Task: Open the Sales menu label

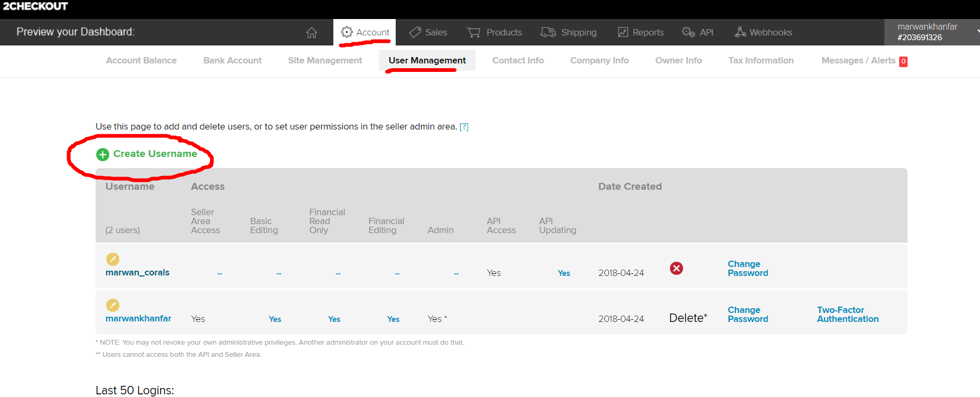Action: coord(436,32)
